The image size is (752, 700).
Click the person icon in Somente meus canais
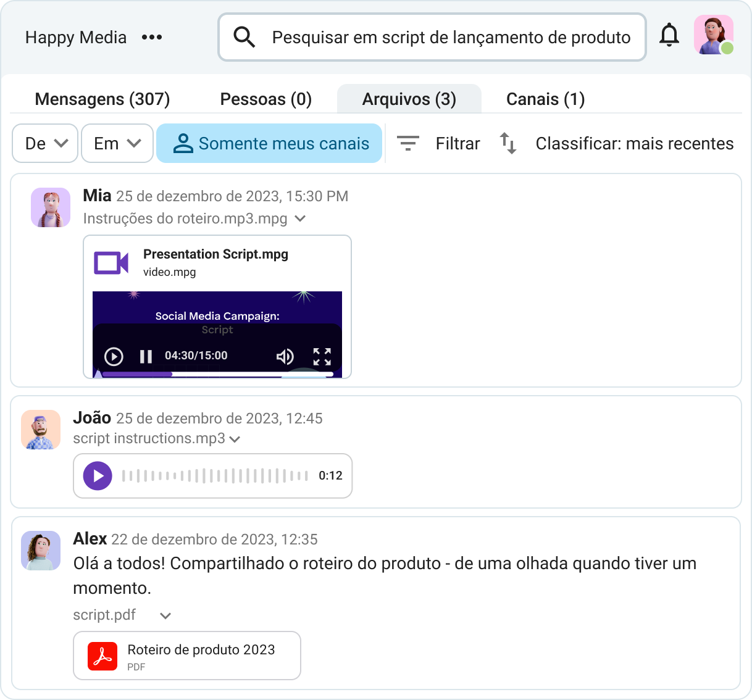(183, 143)
